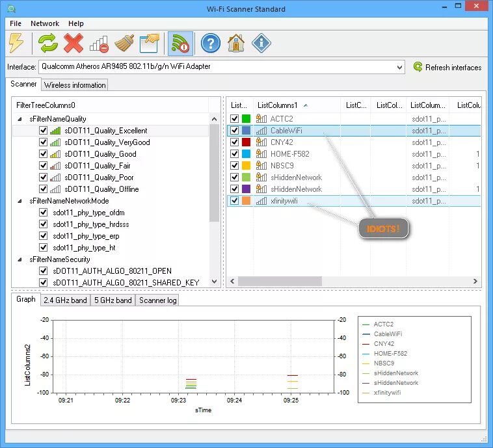Click the FilterTreeColumns0 header

click(x=111, y=105)
